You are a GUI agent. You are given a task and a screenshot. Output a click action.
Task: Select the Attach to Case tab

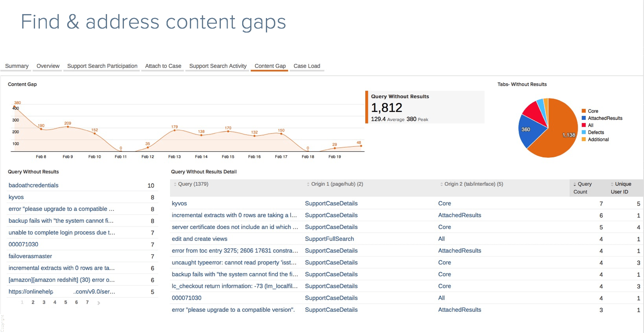[x=163, y=66]
